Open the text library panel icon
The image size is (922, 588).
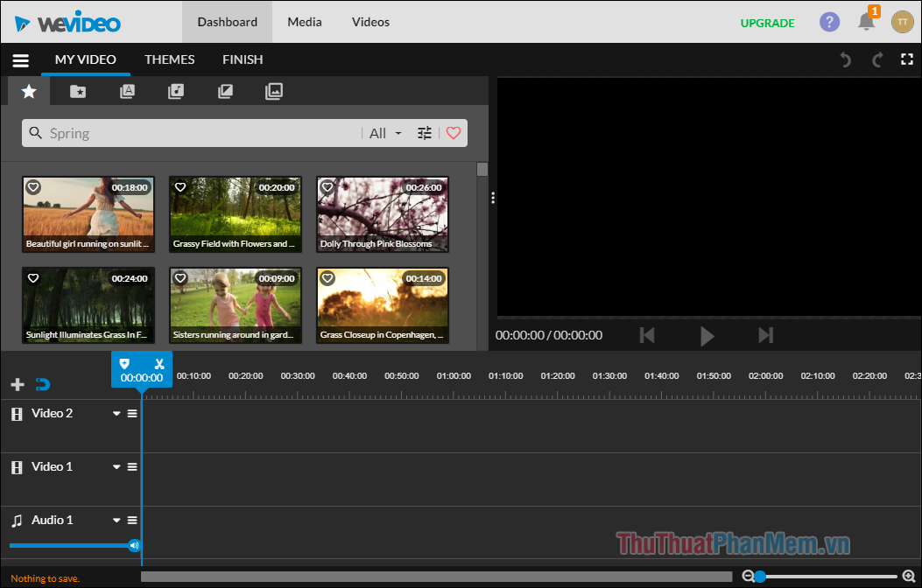[x=127, y=90]
